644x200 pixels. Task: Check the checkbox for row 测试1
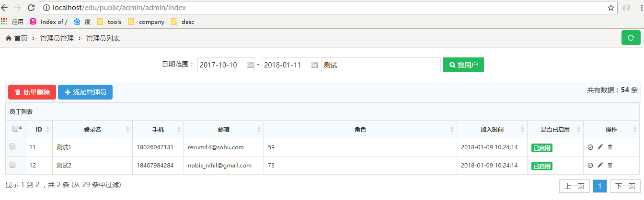pyautogui.click(x=12, y=147)
